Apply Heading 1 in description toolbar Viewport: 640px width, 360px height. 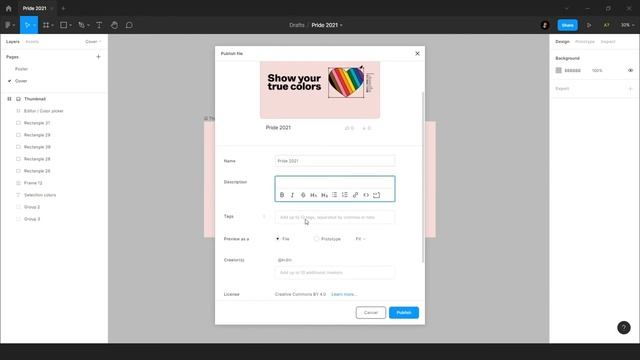(x=313, y=195)
